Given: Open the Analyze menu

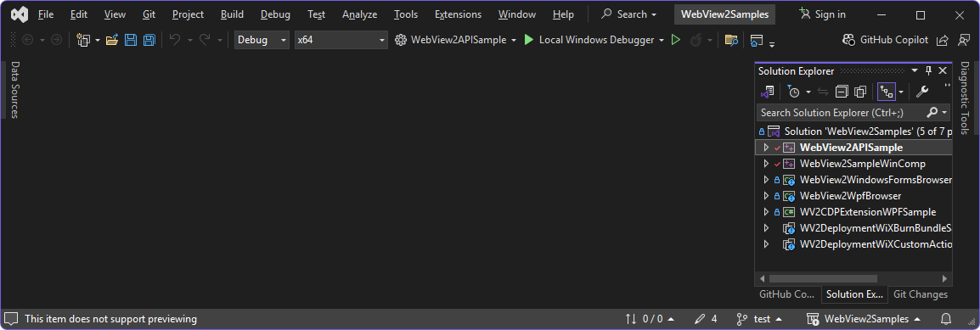Looking at the screenshot, I should pyautogui.click(x=359, y=14).
